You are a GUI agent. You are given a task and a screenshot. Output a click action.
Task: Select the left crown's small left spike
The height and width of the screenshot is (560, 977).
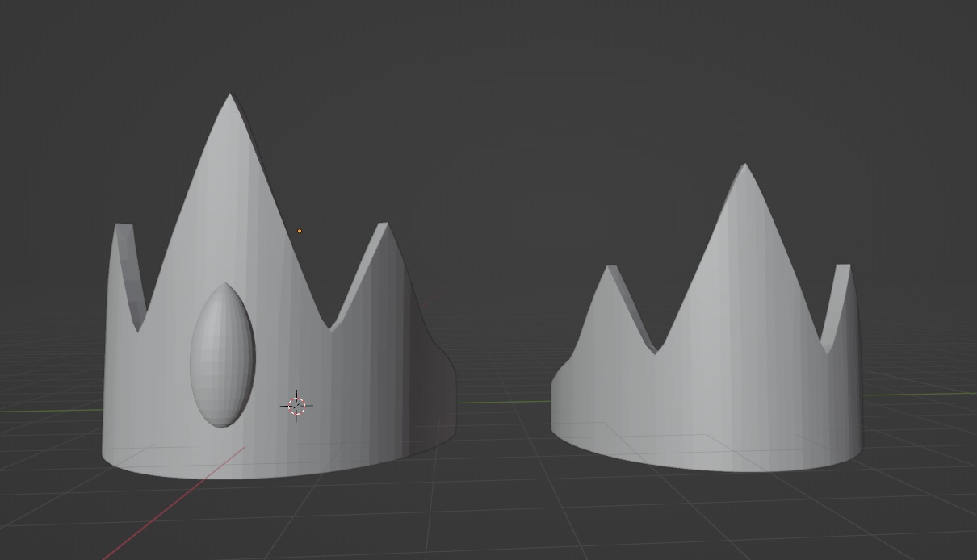coord(127,266)
